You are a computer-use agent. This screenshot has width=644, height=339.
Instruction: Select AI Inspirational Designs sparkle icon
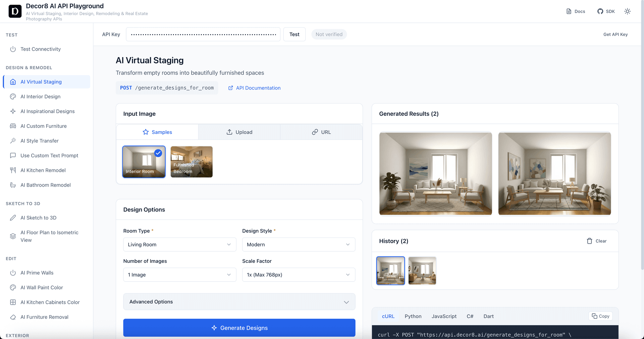point(13,111)
